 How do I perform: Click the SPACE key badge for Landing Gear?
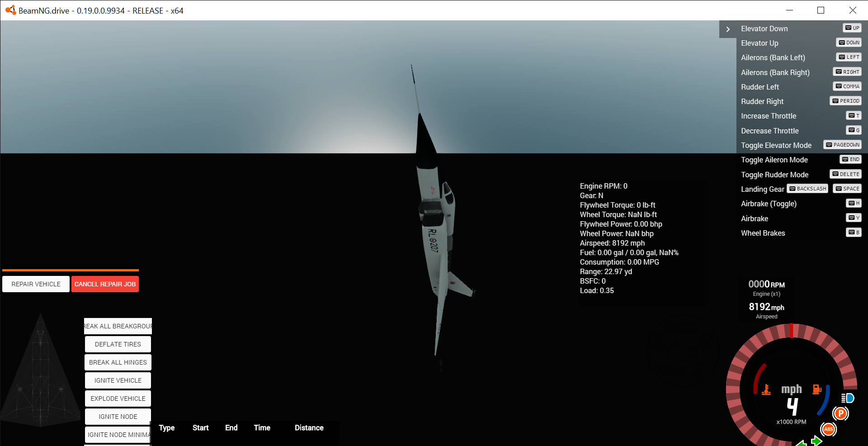[847, 189]
